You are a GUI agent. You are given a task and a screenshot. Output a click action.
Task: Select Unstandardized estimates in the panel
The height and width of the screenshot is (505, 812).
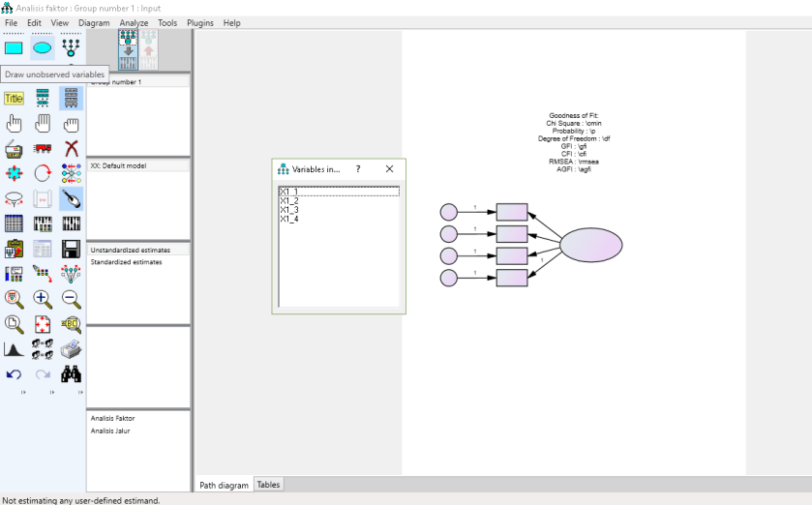(x=130, y=250)
